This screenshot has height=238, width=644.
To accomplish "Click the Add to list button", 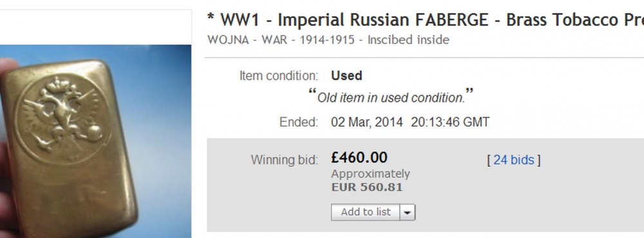I will tap(365, 212).
